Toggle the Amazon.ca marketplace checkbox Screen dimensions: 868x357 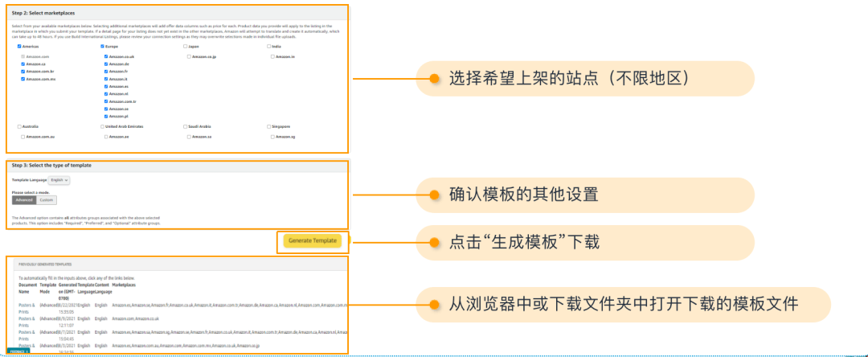click(x=23, y=64)
